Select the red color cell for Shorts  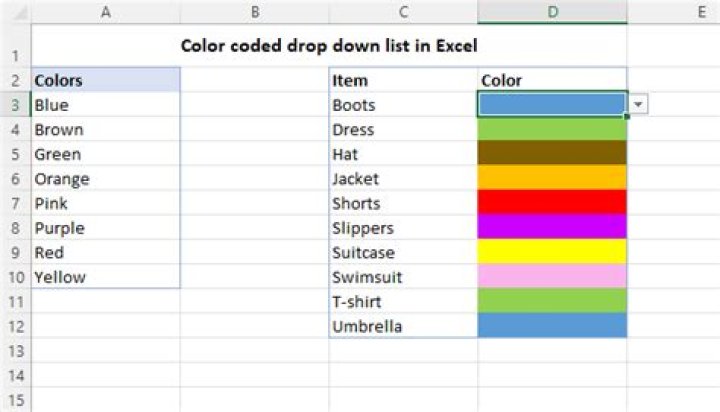pos(552,203)
